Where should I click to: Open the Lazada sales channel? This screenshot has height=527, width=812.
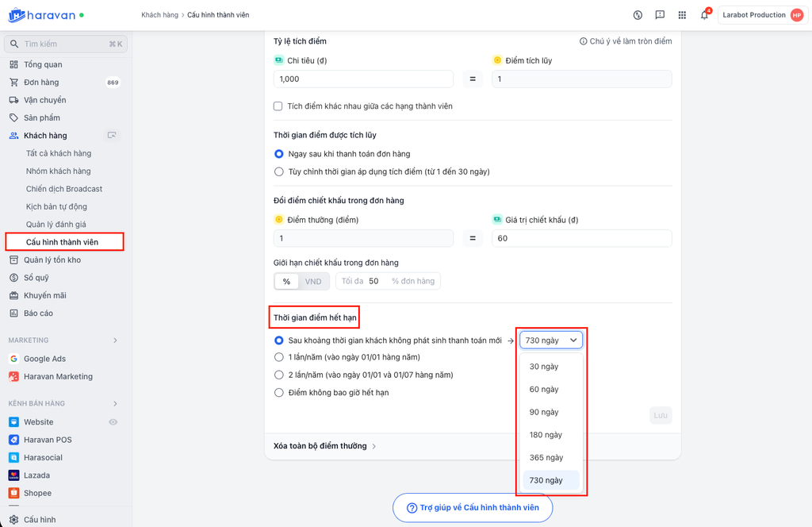36,475
